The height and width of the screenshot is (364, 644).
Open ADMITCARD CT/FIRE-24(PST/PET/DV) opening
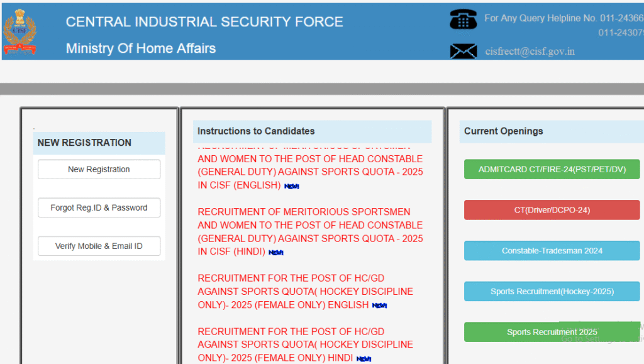pos(552,169)
